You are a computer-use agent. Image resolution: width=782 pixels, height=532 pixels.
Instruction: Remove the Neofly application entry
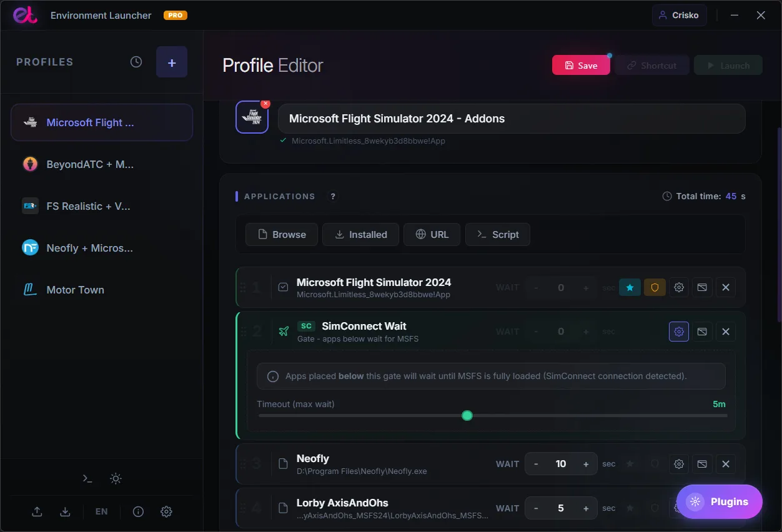726,464
